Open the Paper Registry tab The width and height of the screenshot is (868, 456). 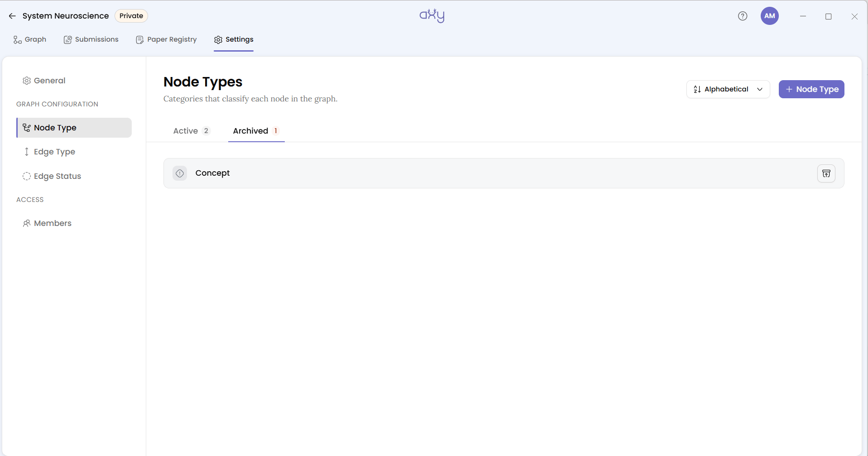pos(166,39)
